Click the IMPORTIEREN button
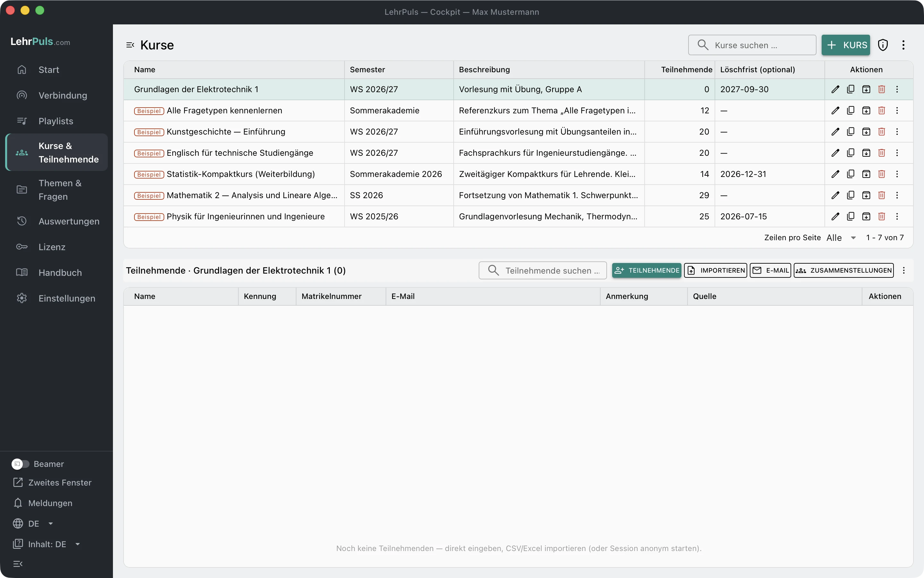This screenshot has width=924, height=578. pyautogui.click(x=715, y=271)
